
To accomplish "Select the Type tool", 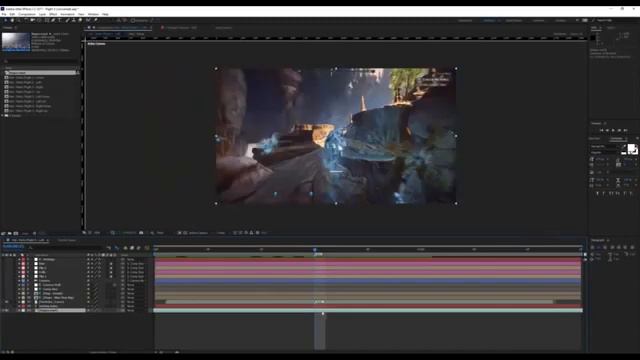I will click(60, 20).
